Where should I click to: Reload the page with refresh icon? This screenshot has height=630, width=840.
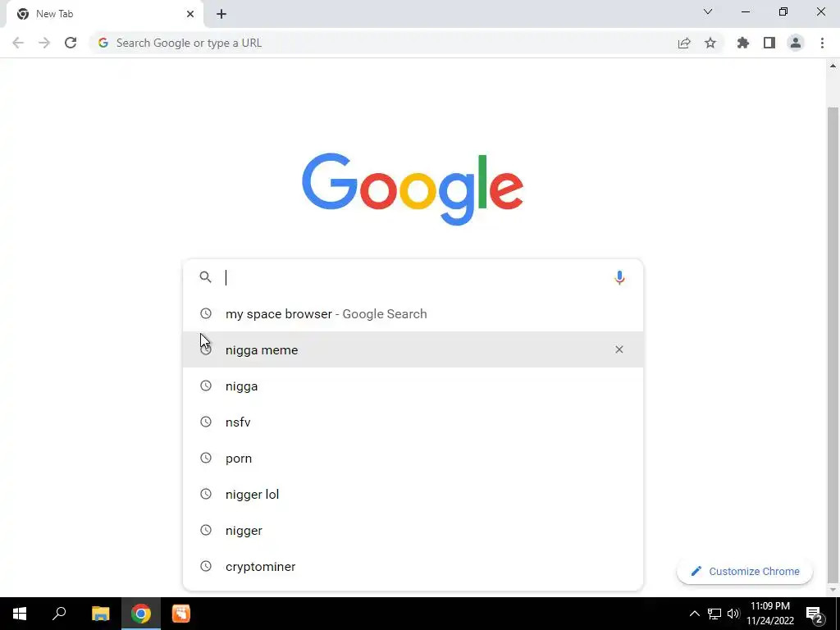[x=71, y=43]
